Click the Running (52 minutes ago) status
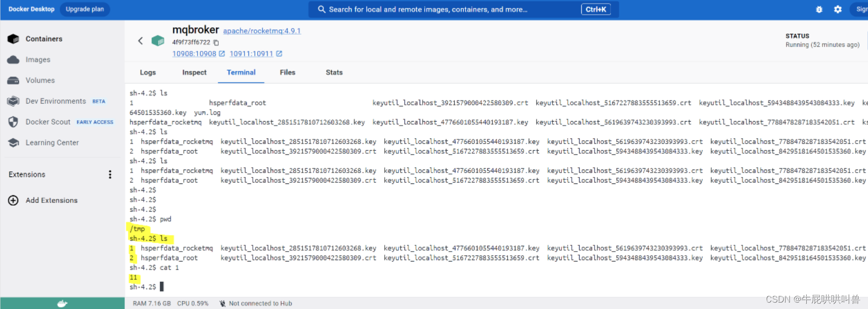The image size is (868, 309). click(x=823, y=44)
